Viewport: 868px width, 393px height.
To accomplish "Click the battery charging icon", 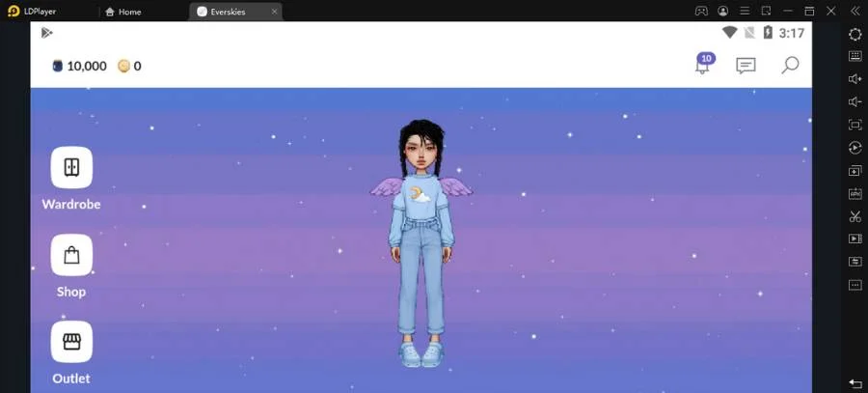I will click(x=768, y=33).
